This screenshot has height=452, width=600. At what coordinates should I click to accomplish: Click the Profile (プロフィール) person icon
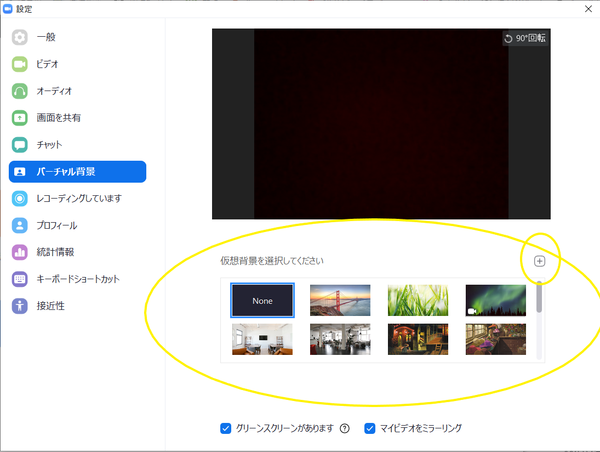(x=20, y=225)
